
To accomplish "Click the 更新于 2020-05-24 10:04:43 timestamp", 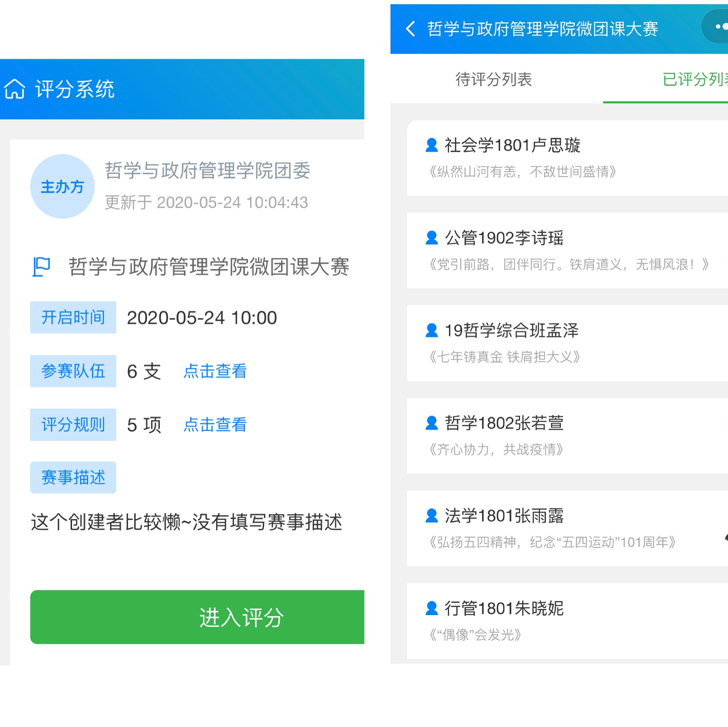I will tap(206, 203).
